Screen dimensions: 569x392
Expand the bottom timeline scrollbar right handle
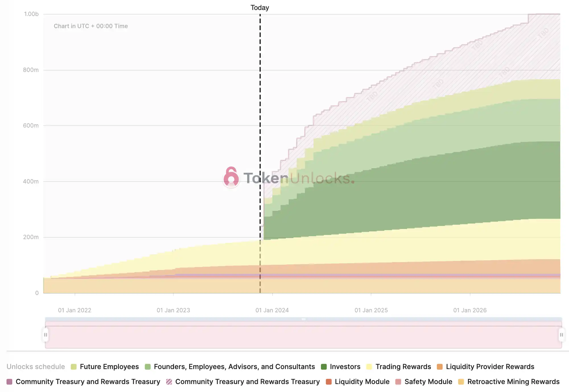click(561, 335)
